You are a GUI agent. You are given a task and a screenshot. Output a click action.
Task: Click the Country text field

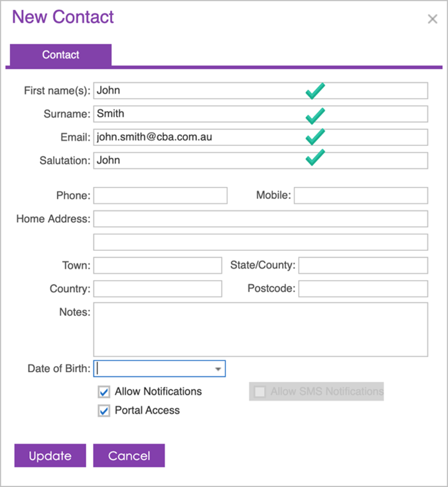coord(157,289)
